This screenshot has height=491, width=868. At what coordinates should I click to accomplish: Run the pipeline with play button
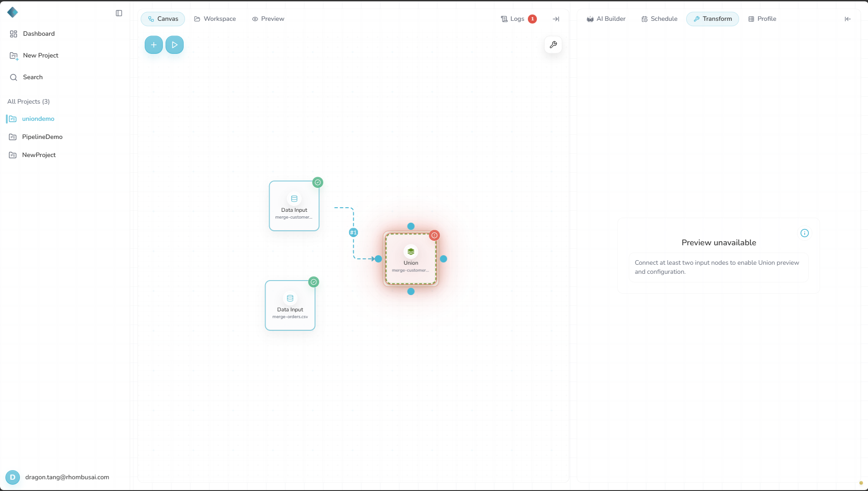(175, 44)
